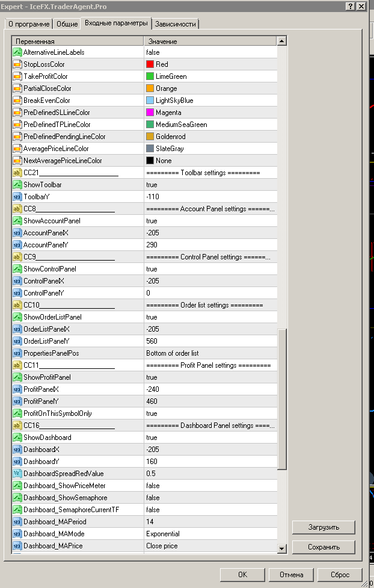
Task: Click the ShowAccountPanel boolean type icon
Action: pos(17,220)
